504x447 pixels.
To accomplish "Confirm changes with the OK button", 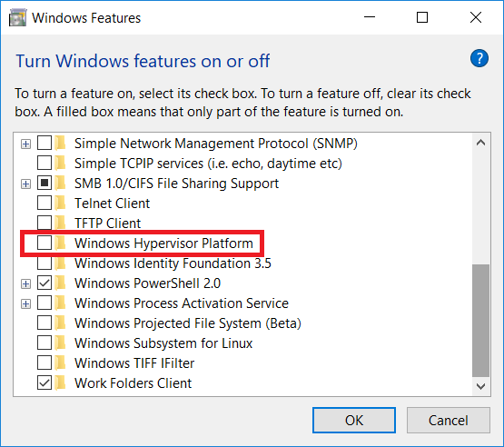I will [354, 421].
